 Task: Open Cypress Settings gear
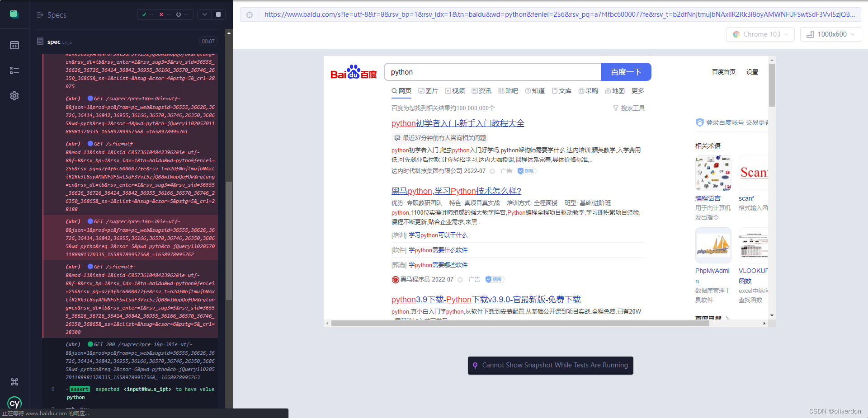(x=14, y=96)
